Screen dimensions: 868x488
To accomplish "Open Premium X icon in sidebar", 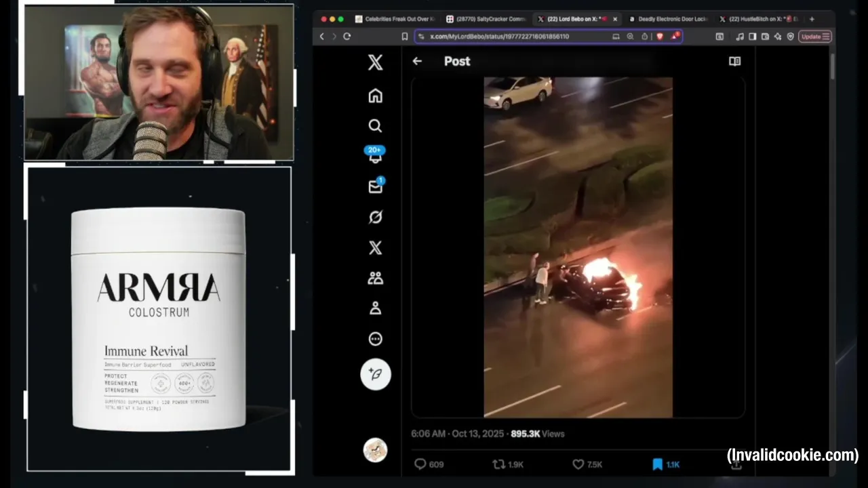I will (375, 247).
